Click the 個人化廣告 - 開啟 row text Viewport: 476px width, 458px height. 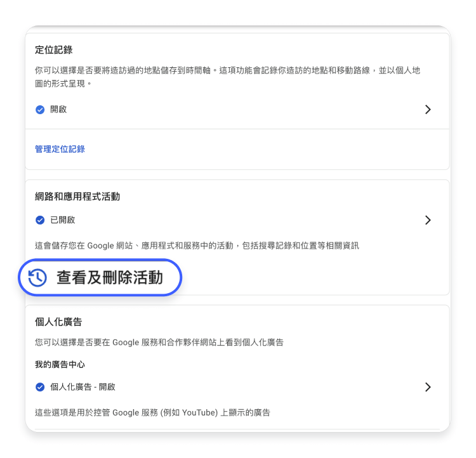click(83, 387)
